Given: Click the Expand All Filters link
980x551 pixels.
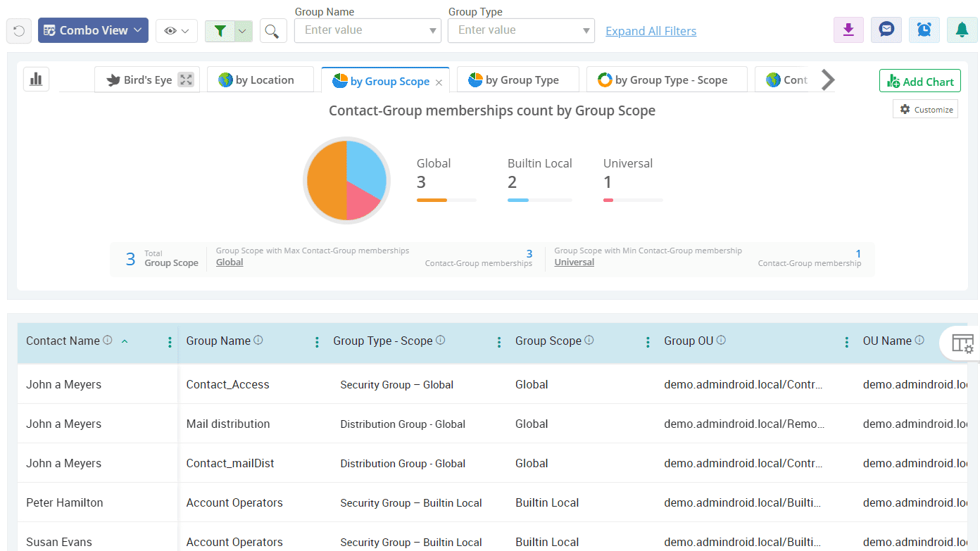Looking at the screenshot, I should [x=651, y=31].
